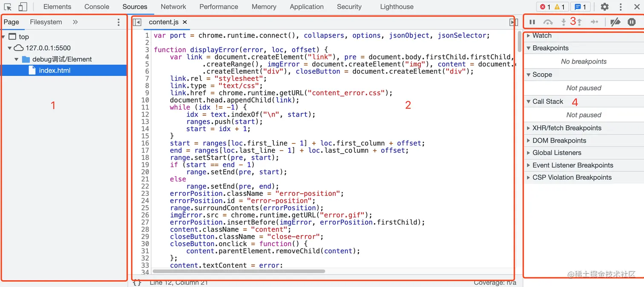Screen dimensions: 644x287
Task: Open the Security tab
Action: pos(349,7)
